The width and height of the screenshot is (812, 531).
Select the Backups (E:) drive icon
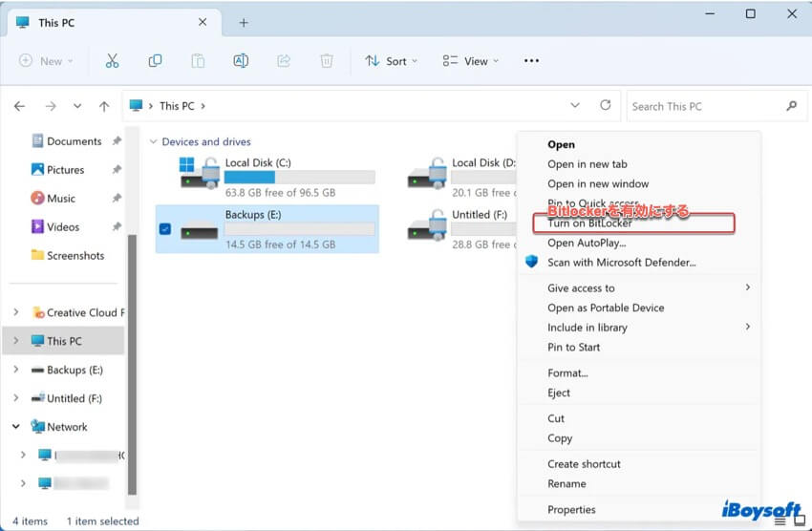click(x=200, y=229)
